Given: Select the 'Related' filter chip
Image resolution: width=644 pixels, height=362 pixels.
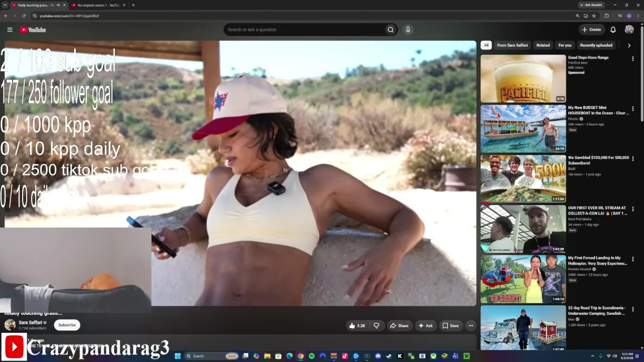Looking at the screenshot, I should pyautogui.click(x=543, y=45).
